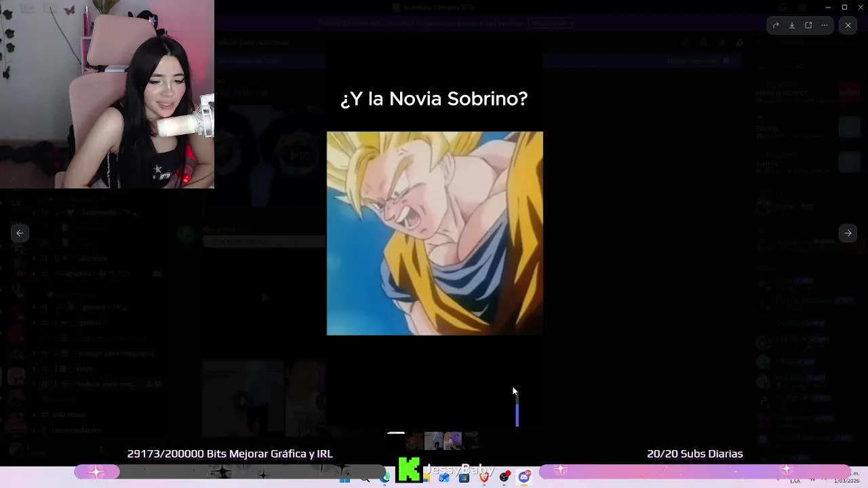Select the first dim gallery thumbnail
The image size is (868, 488).
[x=414, y=441]
